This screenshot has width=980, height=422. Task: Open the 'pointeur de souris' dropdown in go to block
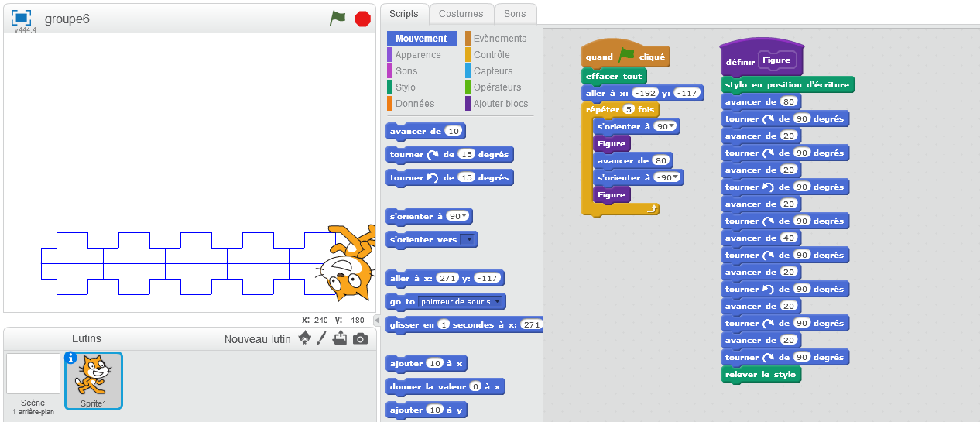[x=461, y=301]
